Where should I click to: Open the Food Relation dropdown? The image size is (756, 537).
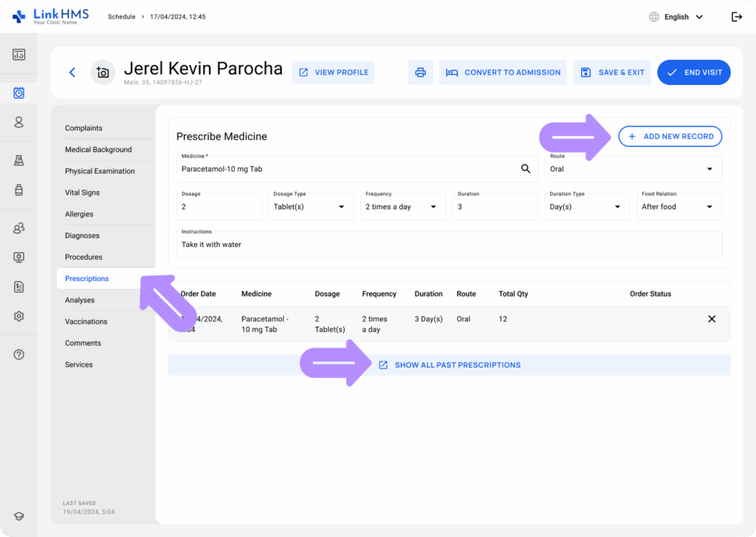pos(678,207)
